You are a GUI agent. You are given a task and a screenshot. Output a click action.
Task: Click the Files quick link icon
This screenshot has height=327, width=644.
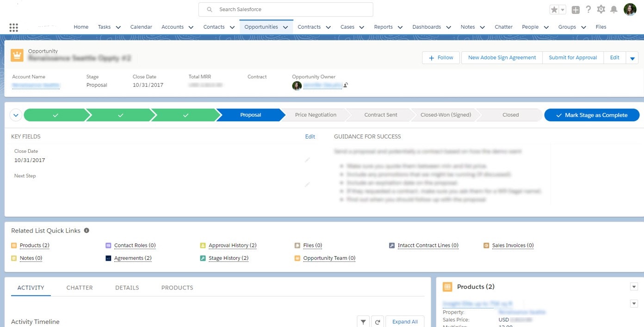point(297,245)
